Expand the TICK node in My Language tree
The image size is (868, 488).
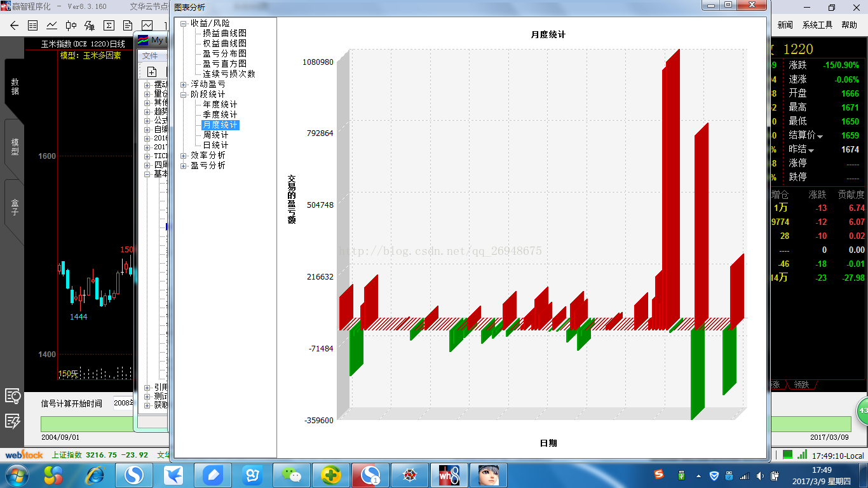coord(147,156)
